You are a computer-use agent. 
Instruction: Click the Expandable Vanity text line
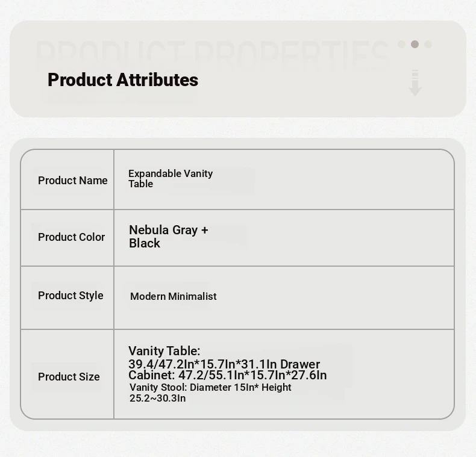click(171, 173)
